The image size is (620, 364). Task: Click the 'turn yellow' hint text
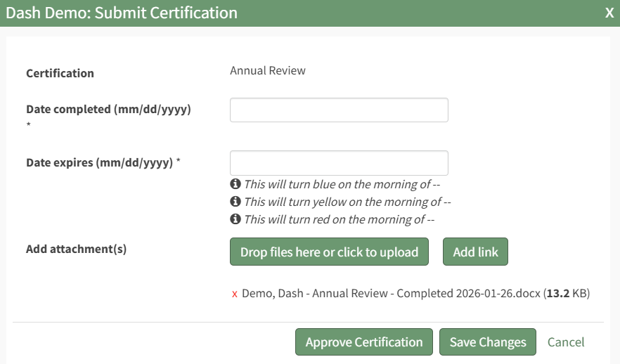(347, 202)
